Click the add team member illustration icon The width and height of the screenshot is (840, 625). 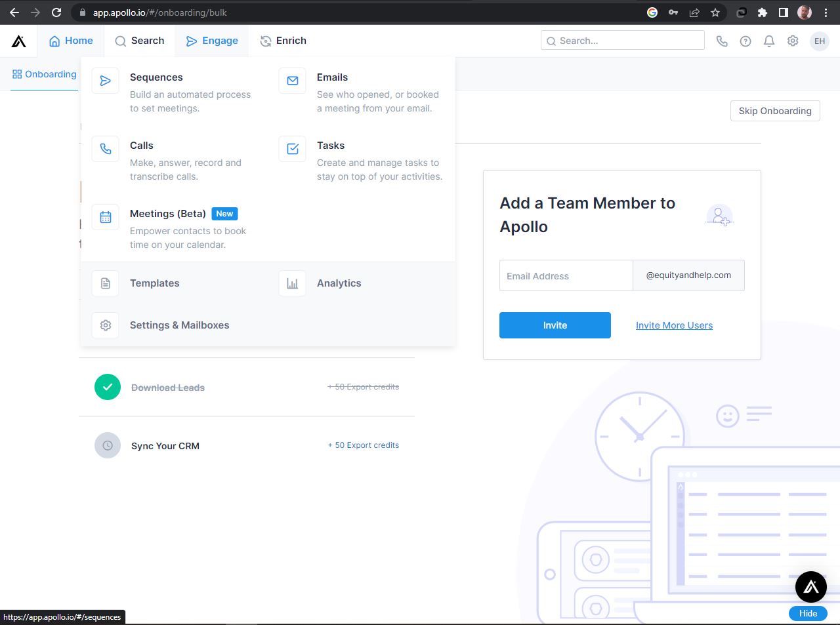tap(719, 216)
